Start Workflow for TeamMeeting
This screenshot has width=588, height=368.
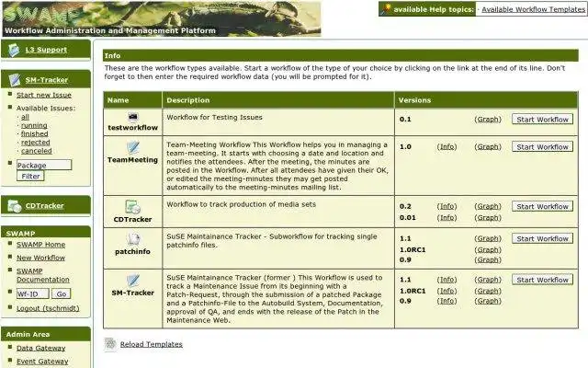click(542, 147)
